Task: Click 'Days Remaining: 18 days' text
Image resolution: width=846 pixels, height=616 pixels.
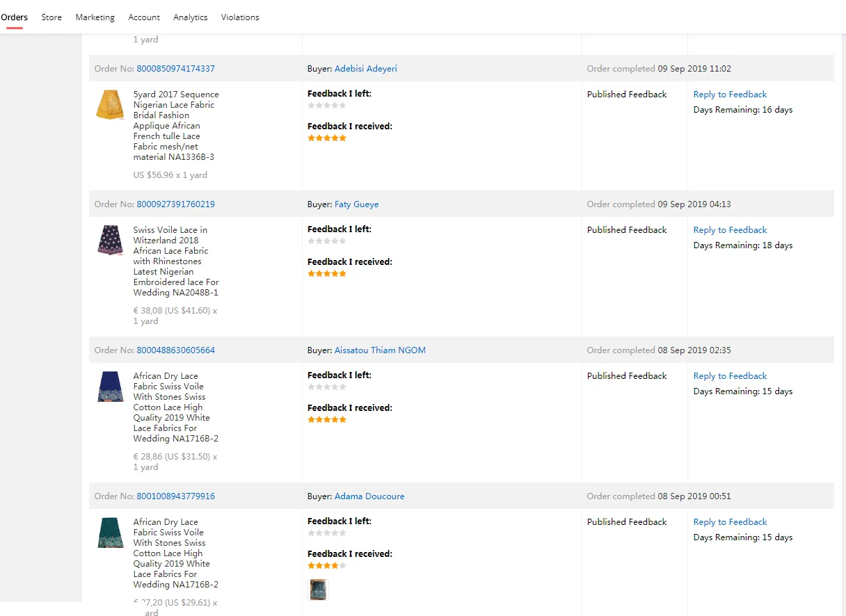Action: point(743,245)
